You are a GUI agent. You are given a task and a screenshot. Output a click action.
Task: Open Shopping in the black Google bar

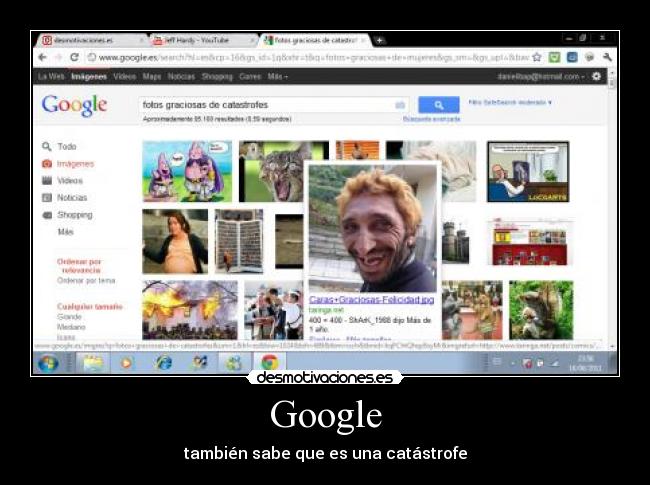point(217,76)
